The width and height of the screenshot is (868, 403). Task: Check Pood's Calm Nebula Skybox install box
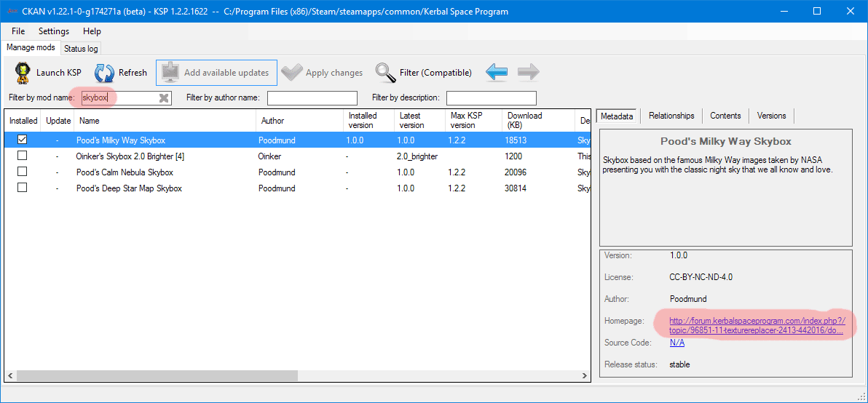[x=22, y=172]
